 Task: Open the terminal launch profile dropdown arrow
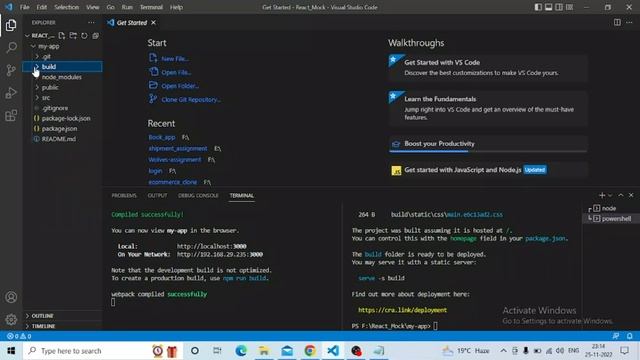tap(610, 196)
